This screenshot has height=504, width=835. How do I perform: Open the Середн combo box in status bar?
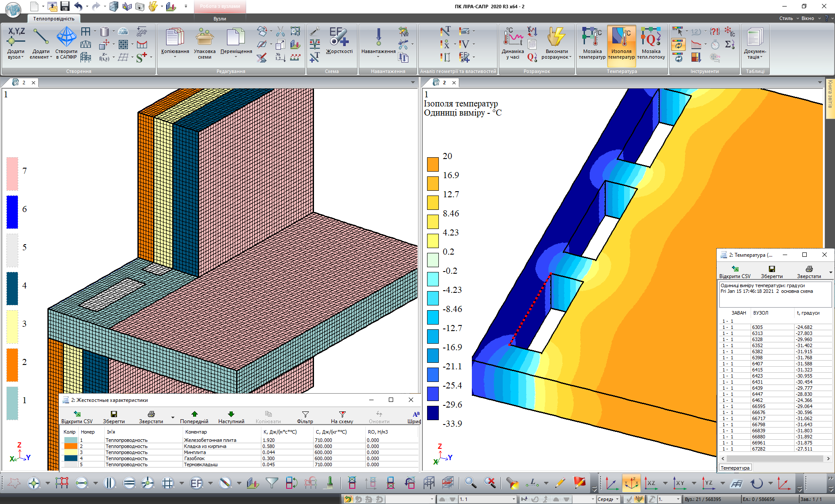[617, 499]
